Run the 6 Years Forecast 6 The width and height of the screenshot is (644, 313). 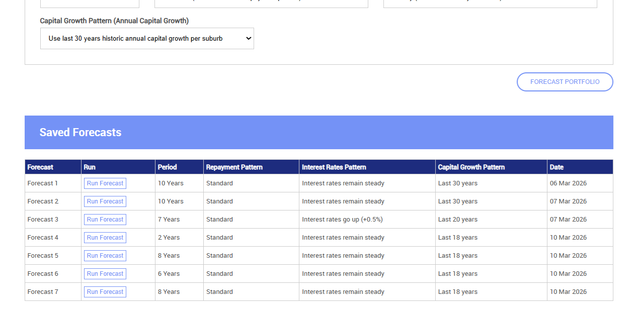(x=105, y=274)
